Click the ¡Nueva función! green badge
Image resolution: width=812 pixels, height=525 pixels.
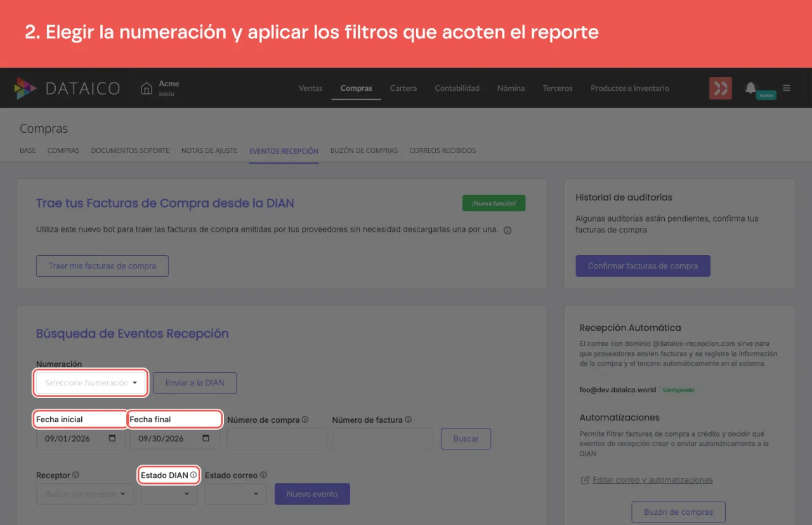coord(494,203)
